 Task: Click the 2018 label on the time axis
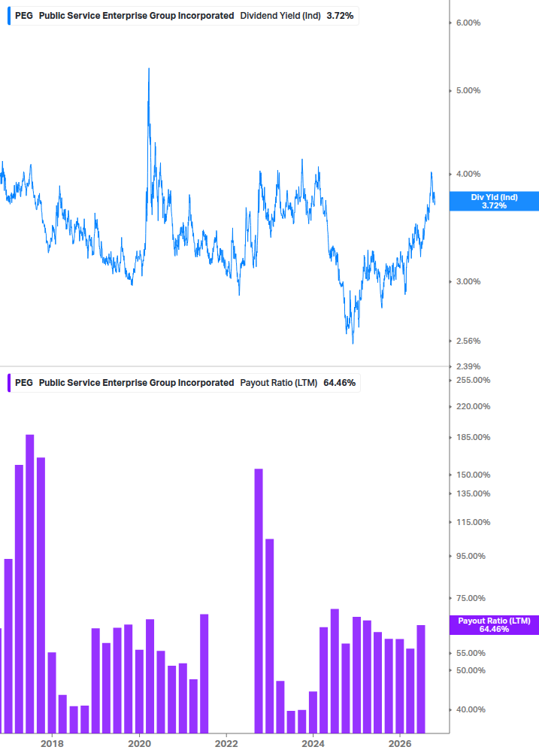tap(52, 744)
